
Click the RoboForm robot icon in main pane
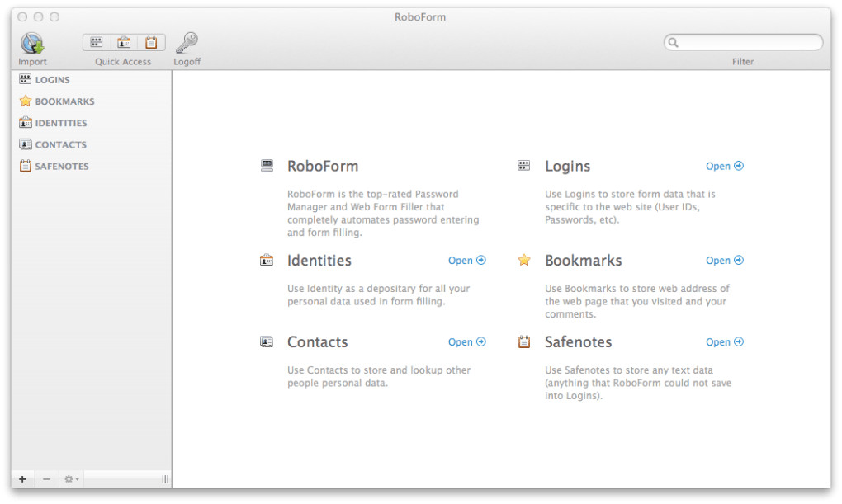[267, 165]
